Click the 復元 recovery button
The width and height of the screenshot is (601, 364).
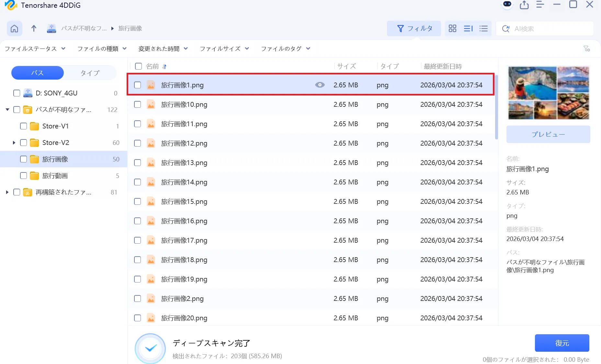(562, 343)
